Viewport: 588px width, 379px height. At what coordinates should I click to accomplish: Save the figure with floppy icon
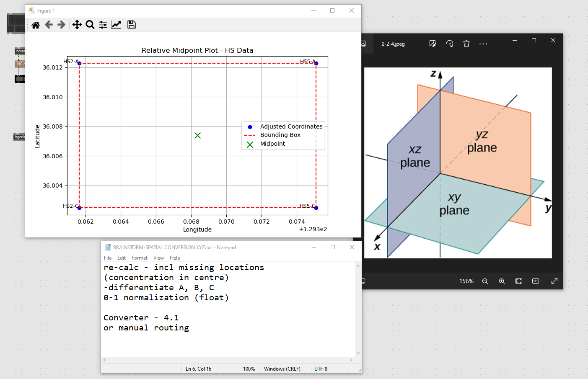131,25
